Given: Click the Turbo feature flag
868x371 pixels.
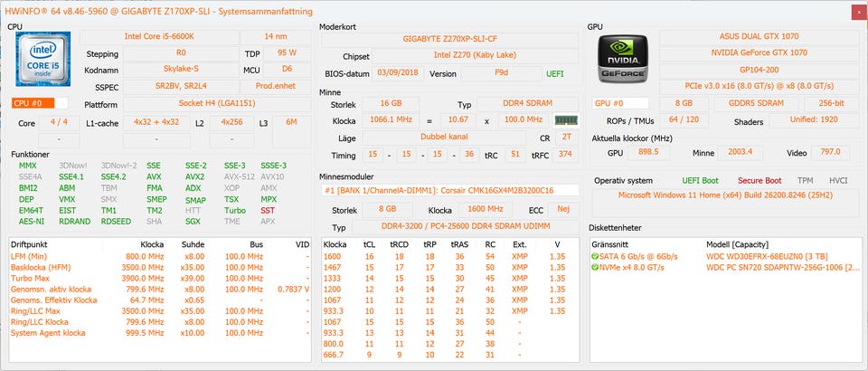Looking at the screenshot, I should tap(235, 211).
